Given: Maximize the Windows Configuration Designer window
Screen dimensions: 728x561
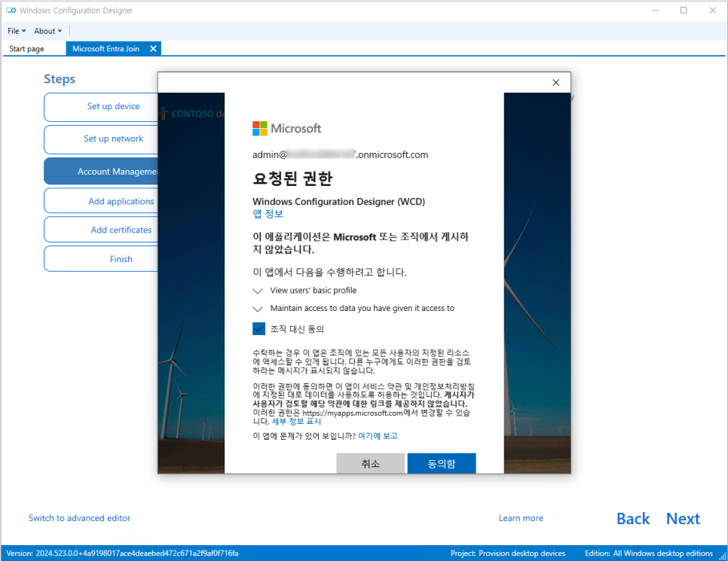Looking at the screenshot, I should pos(684,11).
